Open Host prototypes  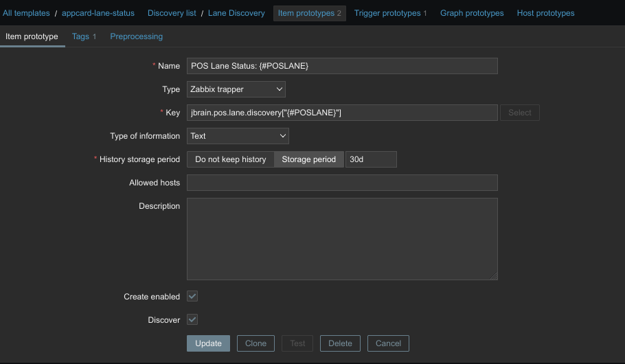point(546,13)
